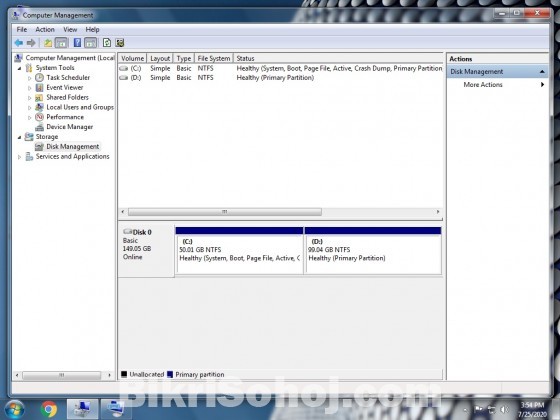
Task: Expand the Performance node arrow
Action: [x=30, y=118]
